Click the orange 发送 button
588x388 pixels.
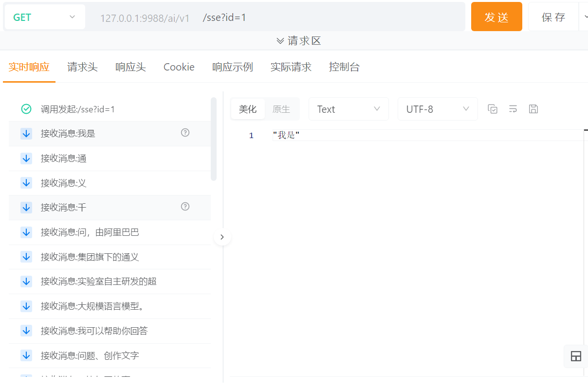point(496,17)
